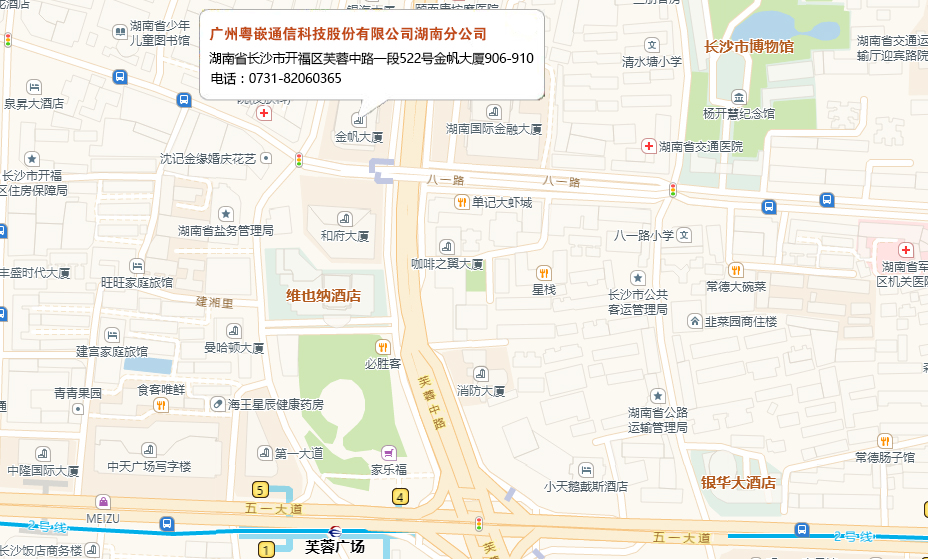Click the 维也纳酒店 label
Screen dimensions: 928x559
(x=323, y=296)
